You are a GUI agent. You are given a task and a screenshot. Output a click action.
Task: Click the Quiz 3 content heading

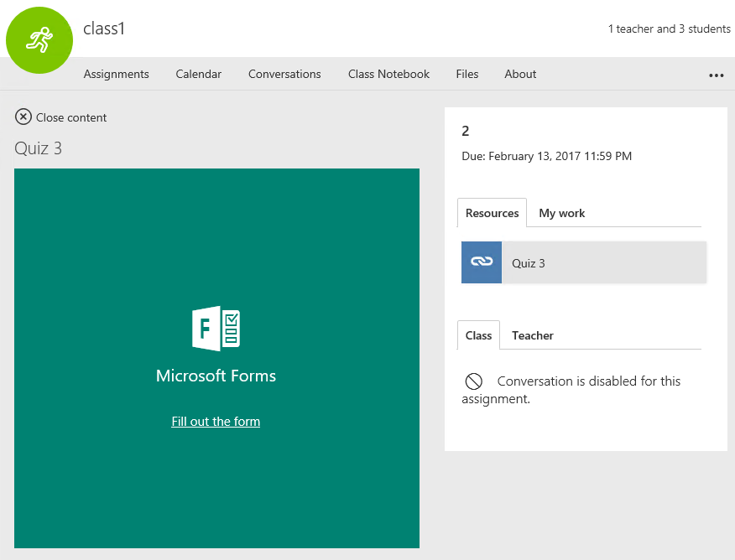point(38,148)
